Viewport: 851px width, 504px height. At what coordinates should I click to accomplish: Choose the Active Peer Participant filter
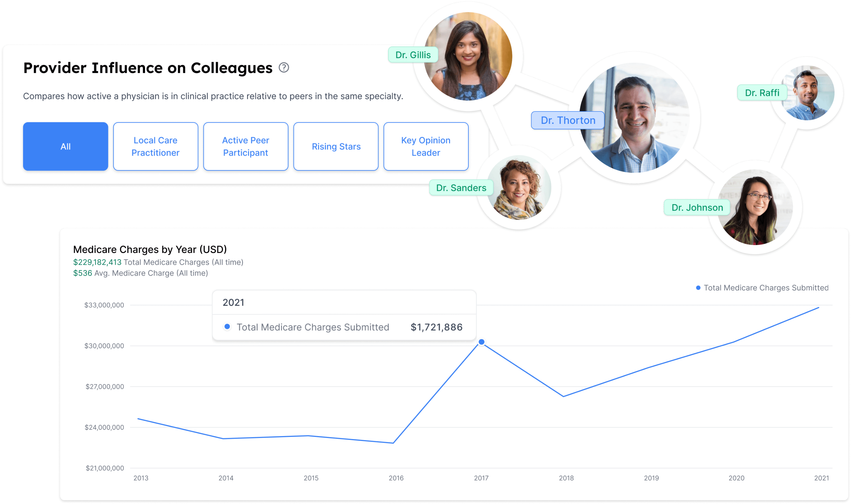pyautogui.click(x=245, y=147)
